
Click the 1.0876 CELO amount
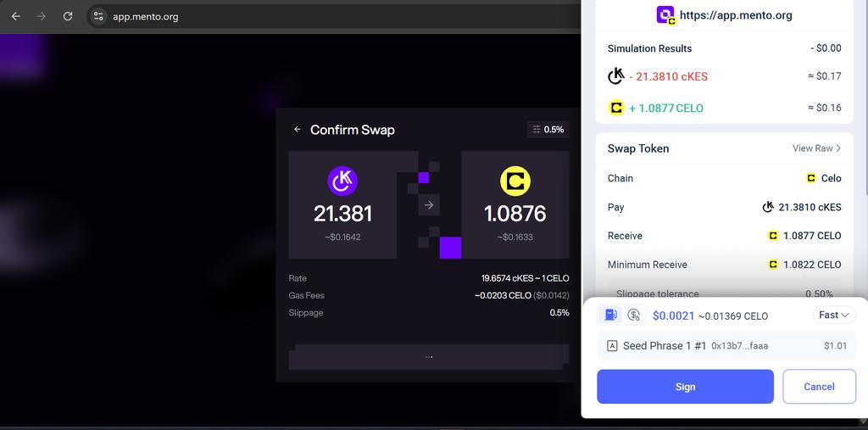(515, 214)
